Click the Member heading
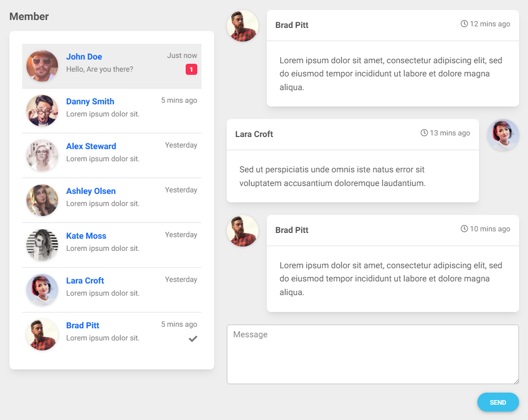528x420 pixels. click(29, 16)
